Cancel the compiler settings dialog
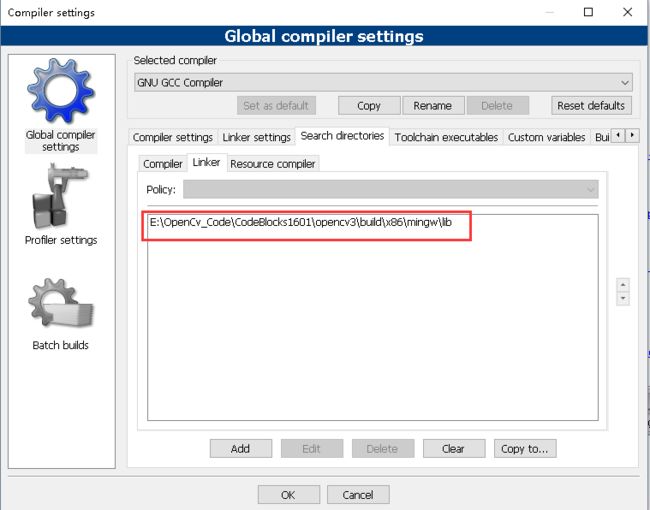This screenshot has height=510, width=650. tap(358, 495)
